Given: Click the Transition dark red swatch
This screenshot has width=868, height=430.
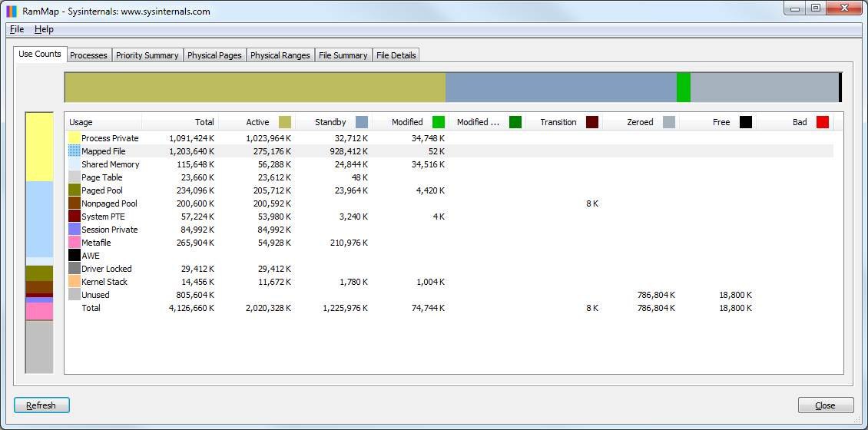Looking at the screenshot, I should [592, 122].
